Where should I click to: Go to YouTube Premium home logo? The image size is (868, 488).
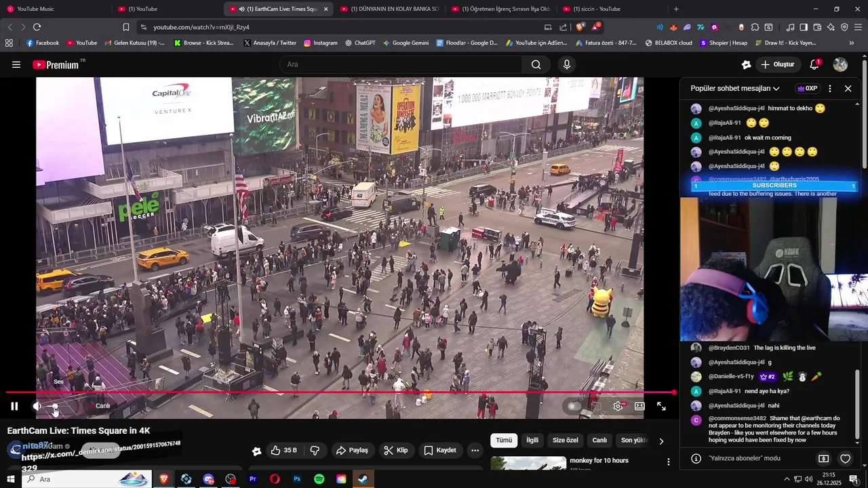(x=56, y=64)
